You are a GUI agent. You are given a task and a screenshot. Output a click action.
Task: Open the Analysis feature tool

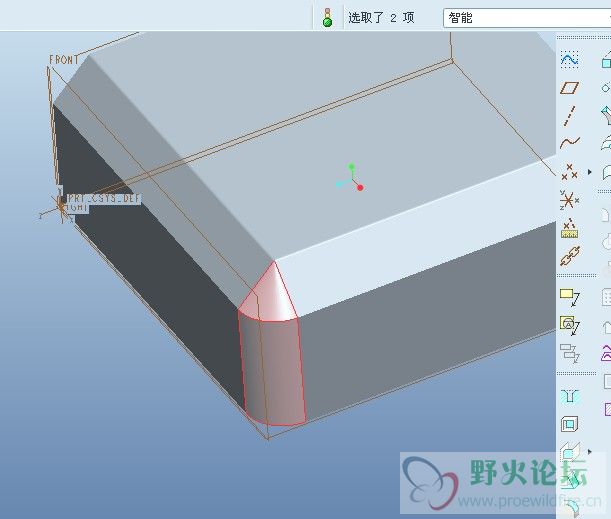570,228
